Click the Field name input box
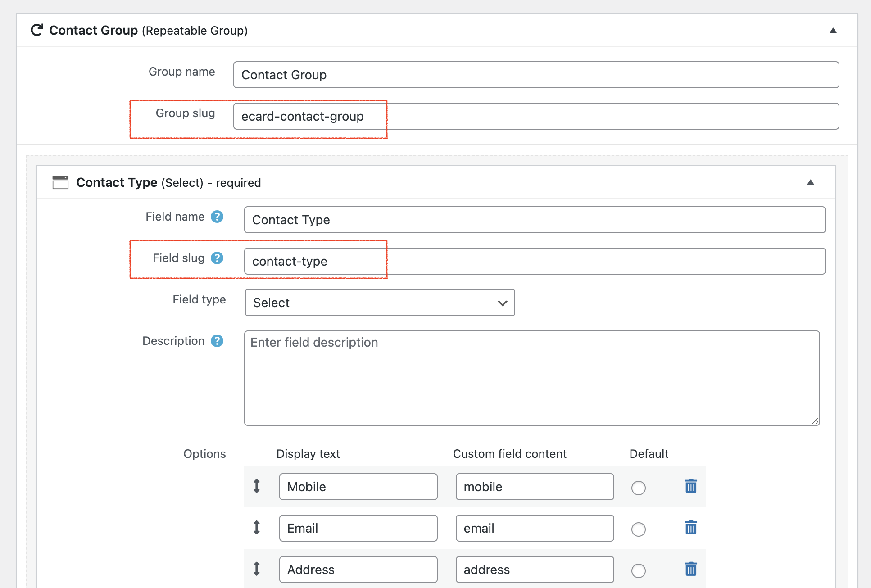Screen dimensions: 871x588 [535, 220]
